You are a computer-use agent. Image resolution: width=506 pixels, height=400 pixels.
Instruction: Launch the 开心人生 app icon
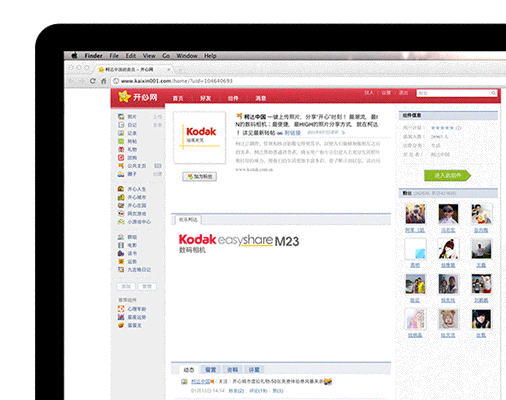coord(121,189)
